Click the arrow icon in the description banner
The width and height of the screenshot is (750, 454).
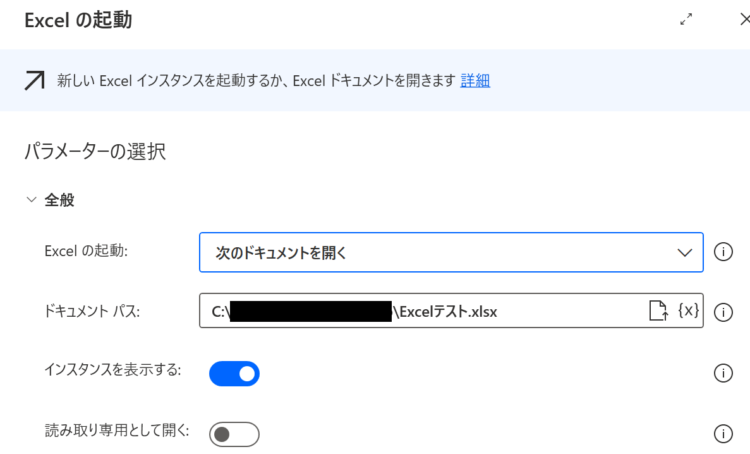point(34,80)
